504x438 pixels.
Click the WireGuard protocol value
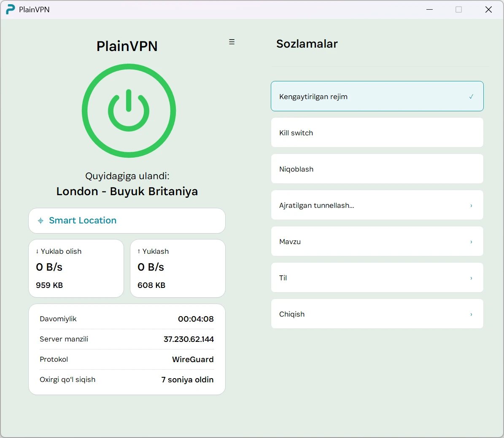pyautogui.click(x=193, y=359)
